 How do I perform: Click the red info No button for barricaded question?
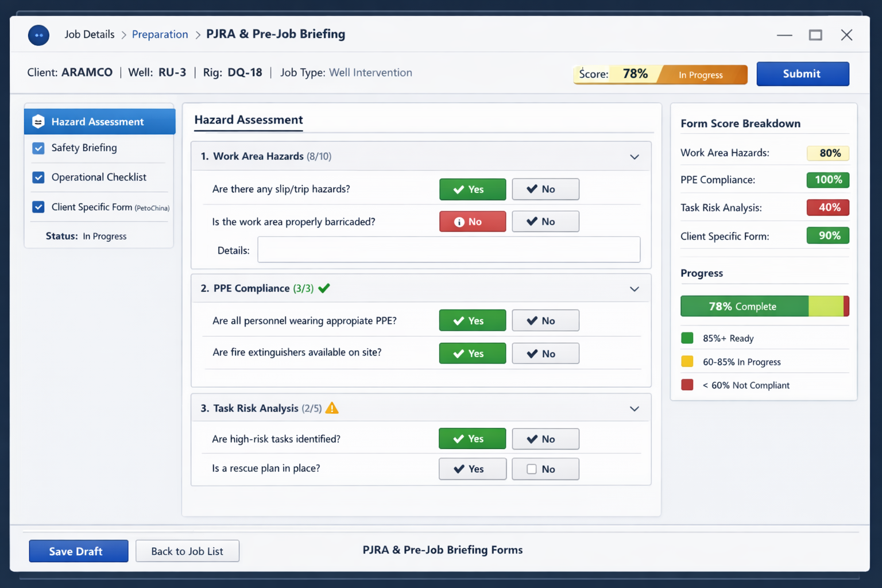pos(472,222)
